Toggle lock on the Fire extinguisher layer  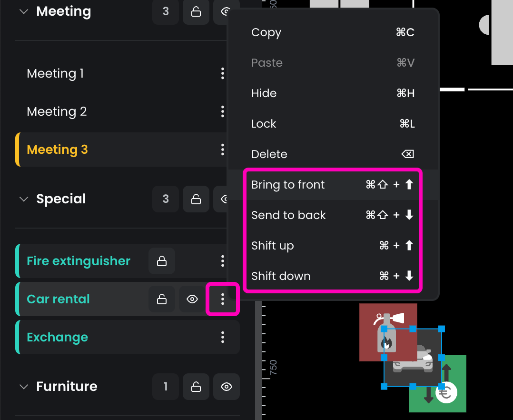point(162,261)
